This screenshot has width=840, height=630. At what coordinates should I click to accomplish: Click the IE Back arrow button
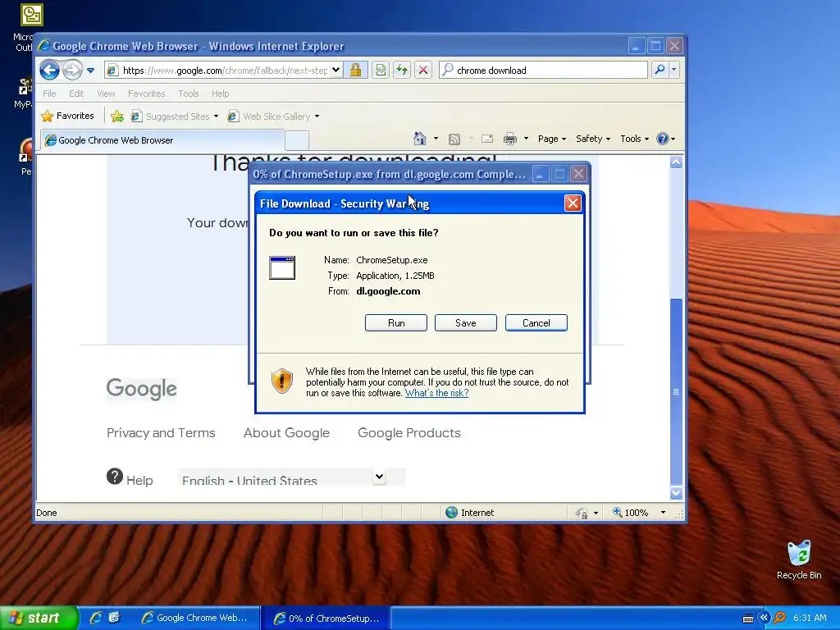(x=49, y=70)
